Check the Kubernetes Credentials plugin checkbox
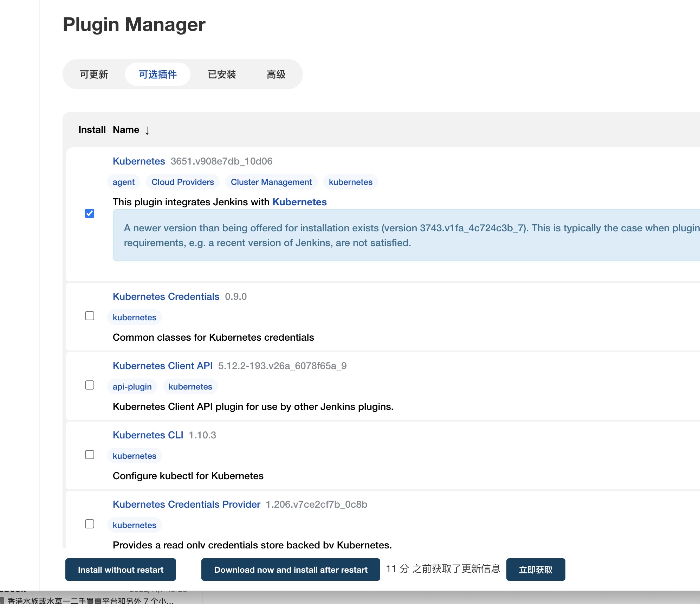 coord(90,316)
